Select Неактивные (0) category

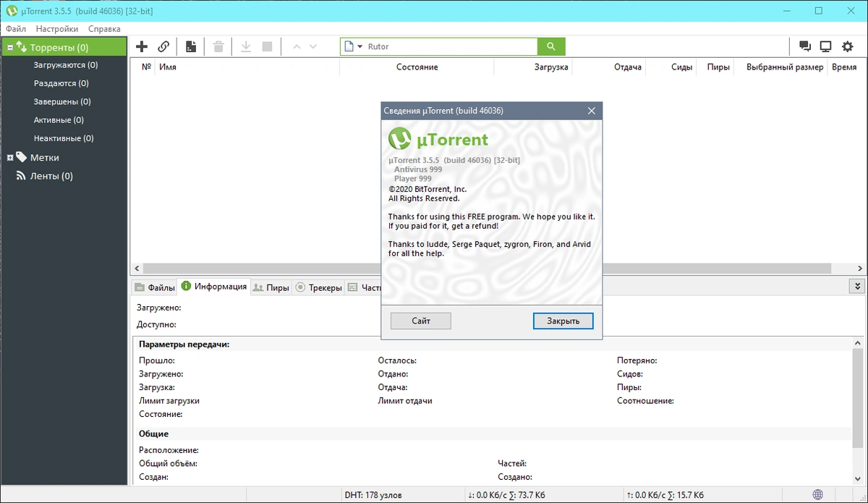tap(64, 138)
